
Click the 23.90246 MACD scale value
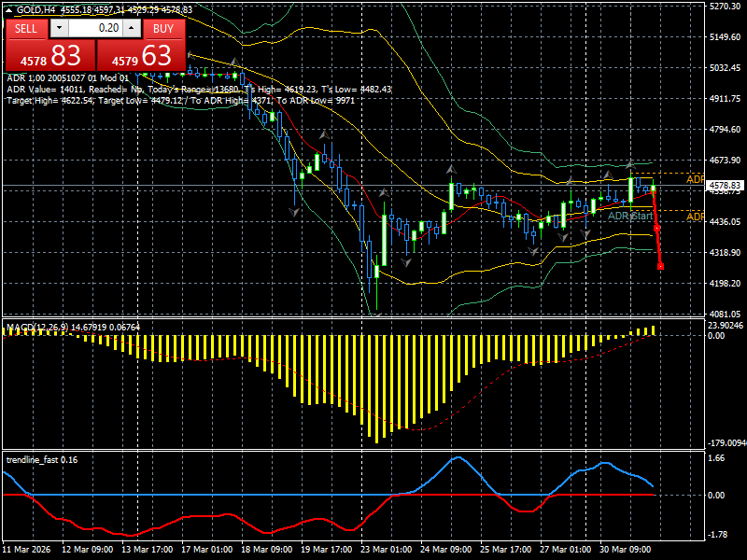[x=726, y=326]
